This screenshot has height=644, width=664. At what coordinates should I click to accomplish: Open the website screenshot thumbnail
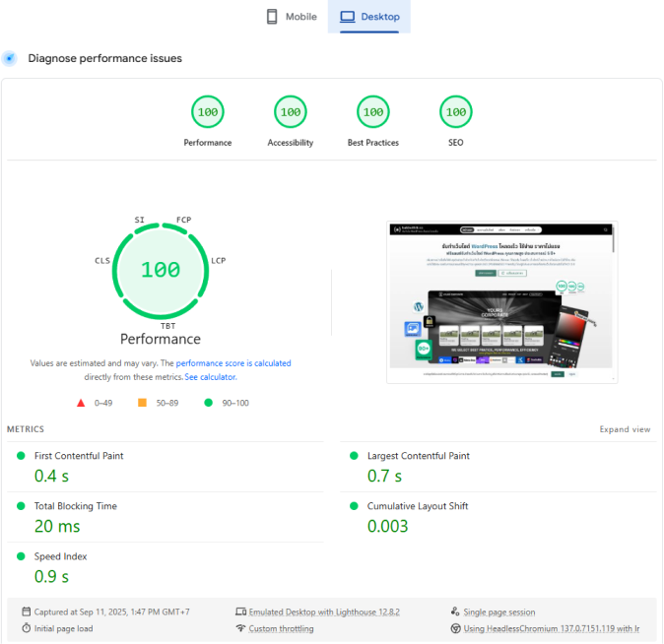pos(501,302)
